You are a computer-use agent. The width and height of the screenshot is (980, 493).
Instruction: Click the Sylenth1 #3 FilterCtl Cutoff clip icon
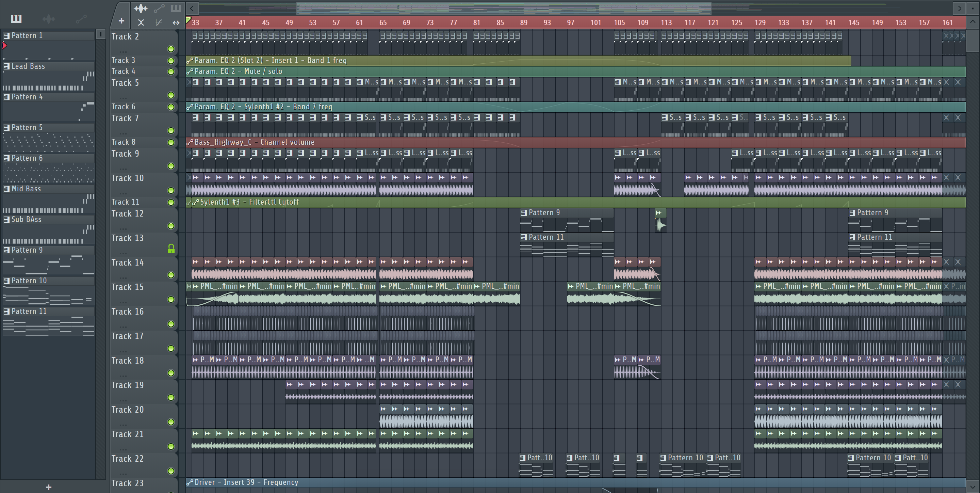(x=196, y=202)
